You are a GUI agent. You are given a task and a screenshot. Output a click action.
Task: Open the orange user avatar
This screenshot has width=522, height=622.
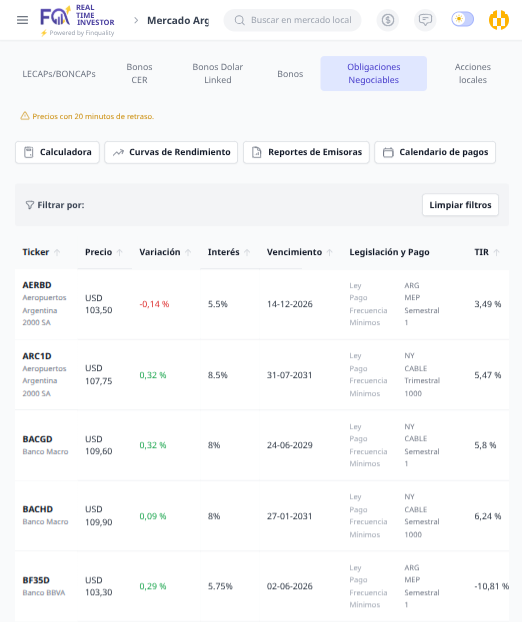coord(499,20)
